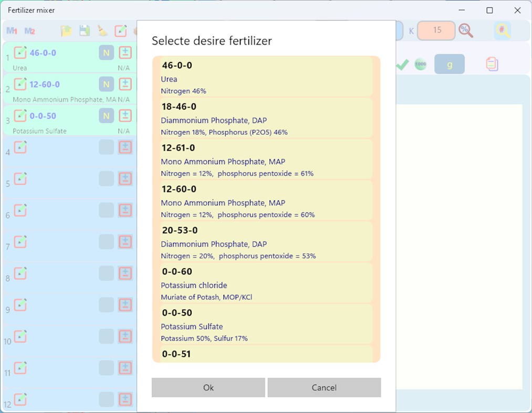The height and width of the screenshot is (413, 532).
Task: Switch measurement units via the g toggle
Action: [449, 64]
